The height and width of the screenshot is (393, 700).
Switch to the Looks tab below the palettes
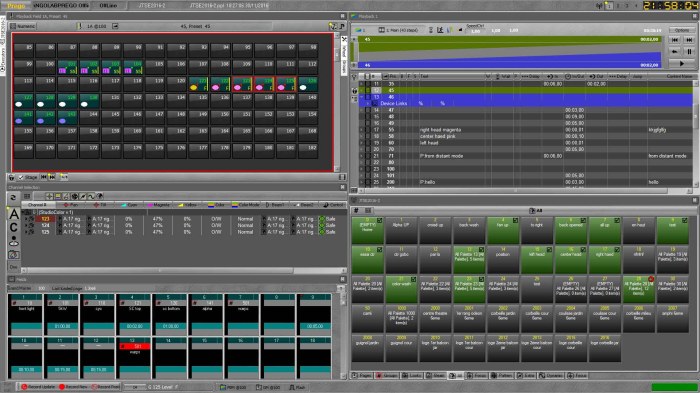[x=412, y=376]
